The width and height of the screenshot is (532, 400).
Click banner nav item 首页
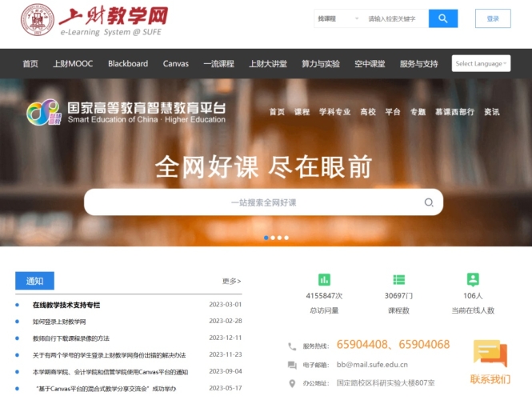pyautogui.click(x=277, y=112)
